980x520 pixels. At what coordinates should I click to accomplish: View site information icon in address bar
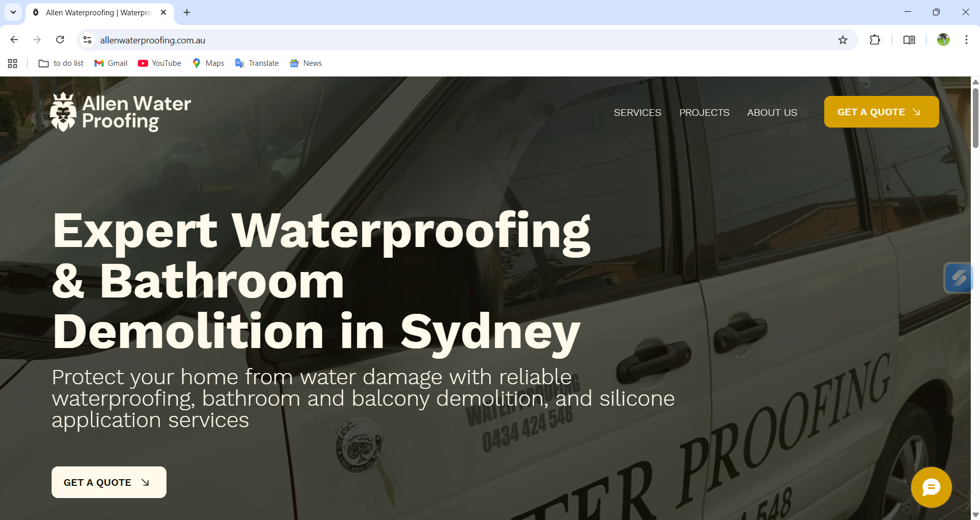[x=87, y=40]
